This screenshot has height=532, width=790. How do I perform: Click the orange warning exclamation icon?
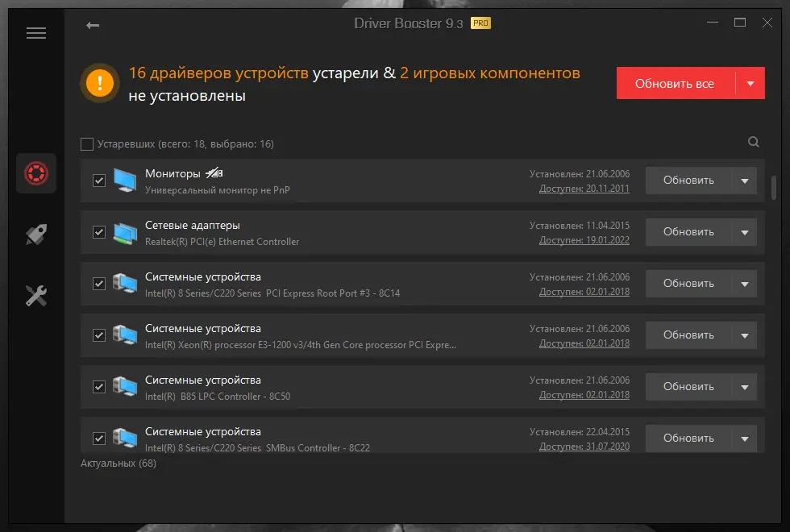click(x=98, y=82)
